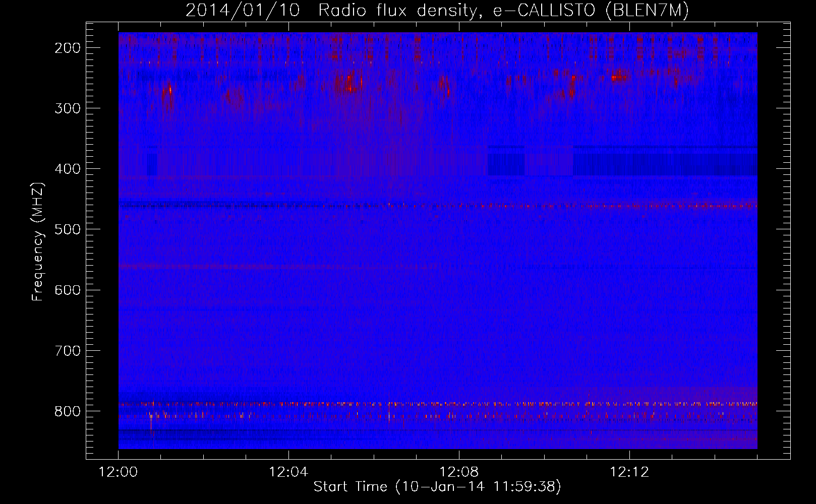Click the plot title mentioning e-CALLISTO (BLEN7M)
This screenshot has width=816, height=504.
click(437, 11)
